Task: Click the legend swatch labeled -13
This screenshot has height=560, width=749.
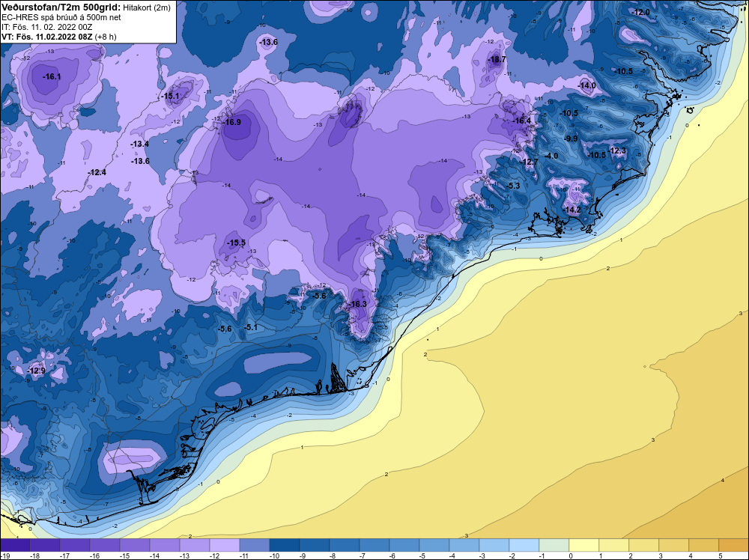Action: (195, 545)
